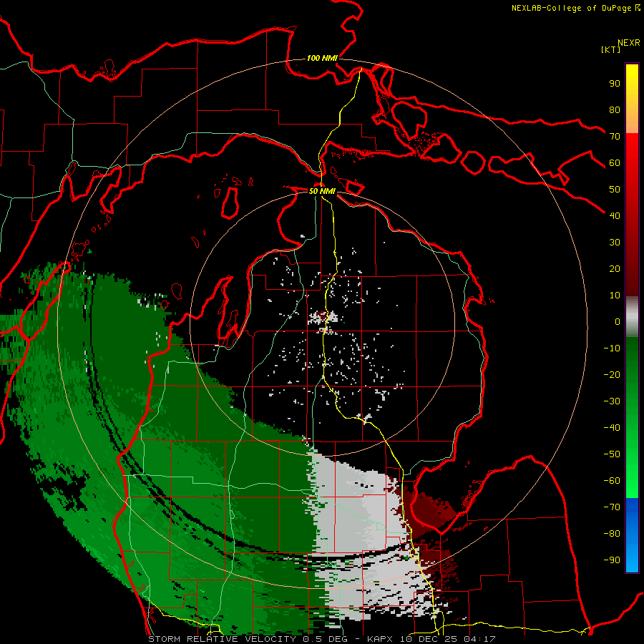The height and width of the screenshot is (644, 644).
Task: Click the -90 value on the velocity scale
Action: 612,560
